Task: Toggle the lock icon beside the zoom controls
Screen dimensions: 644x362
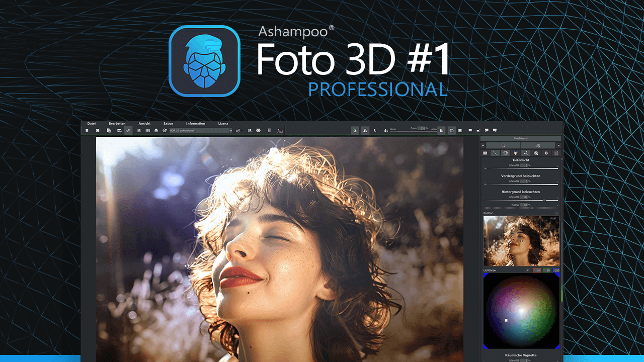Action: coord(441,130)
